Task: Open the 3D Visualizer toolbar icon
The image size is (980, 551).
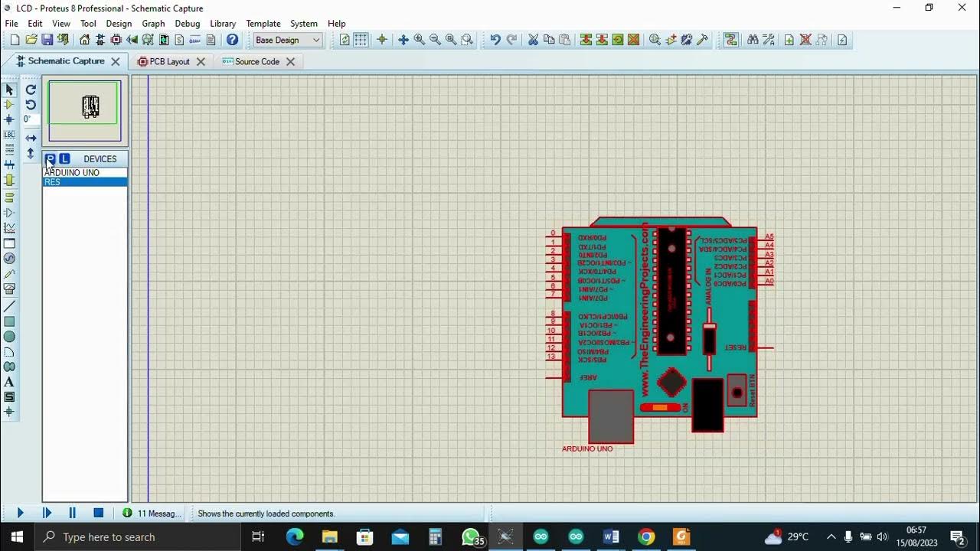Action: coord(132,40)
